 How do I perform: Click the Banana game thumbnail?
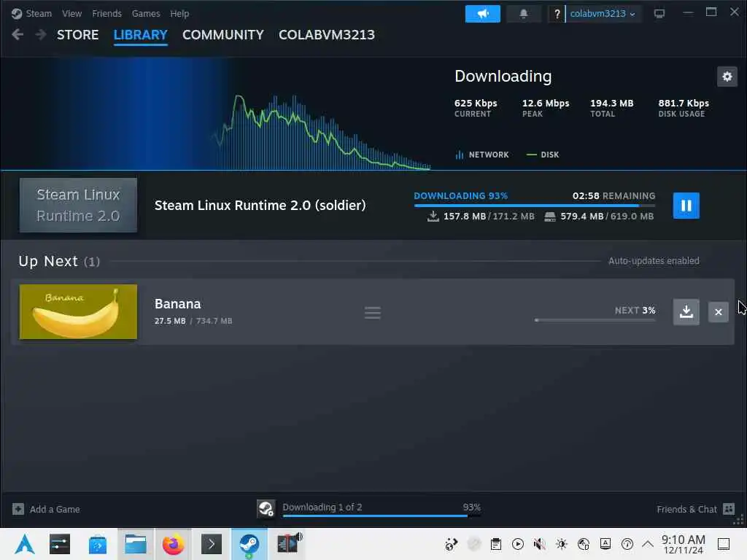point(78,312)
